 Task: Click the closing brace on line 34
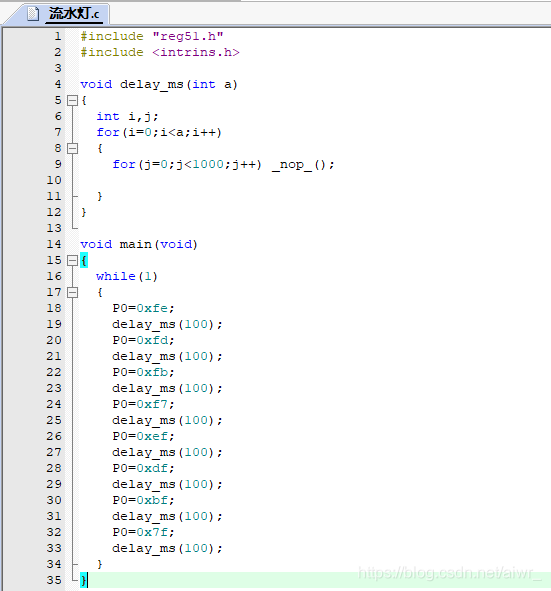99,564
